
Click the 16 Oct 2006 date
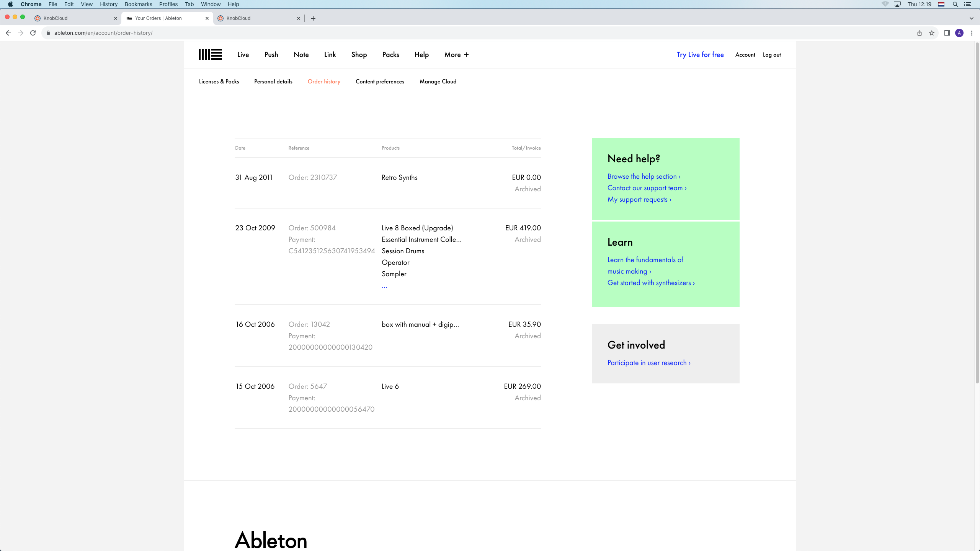point(255,324)
